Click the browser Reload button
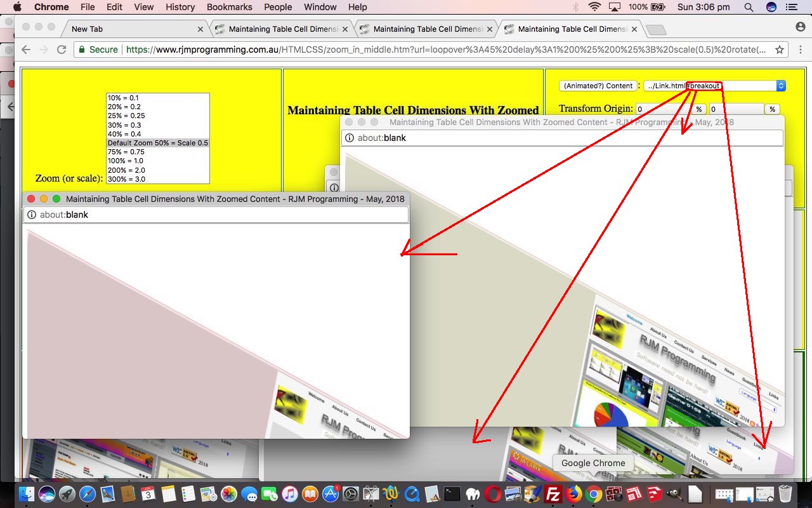812x508 pixels. [x=62, y=50]
